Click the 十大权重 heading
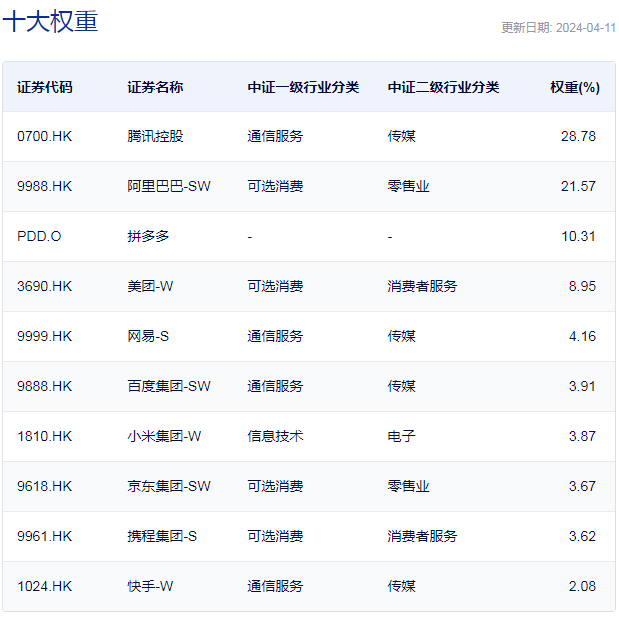The width and height of the screenshot is (619, 619). (x=50, y=21)
